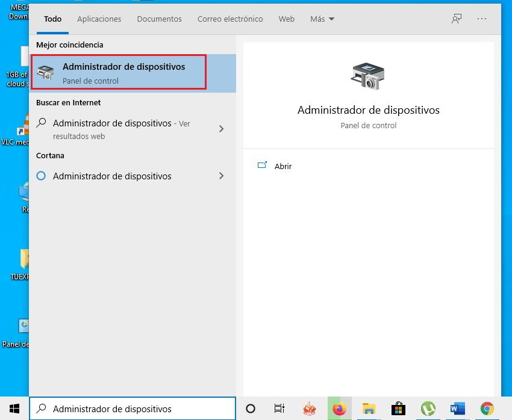Launch Google Chrome from the taskbar

(487, 409)
